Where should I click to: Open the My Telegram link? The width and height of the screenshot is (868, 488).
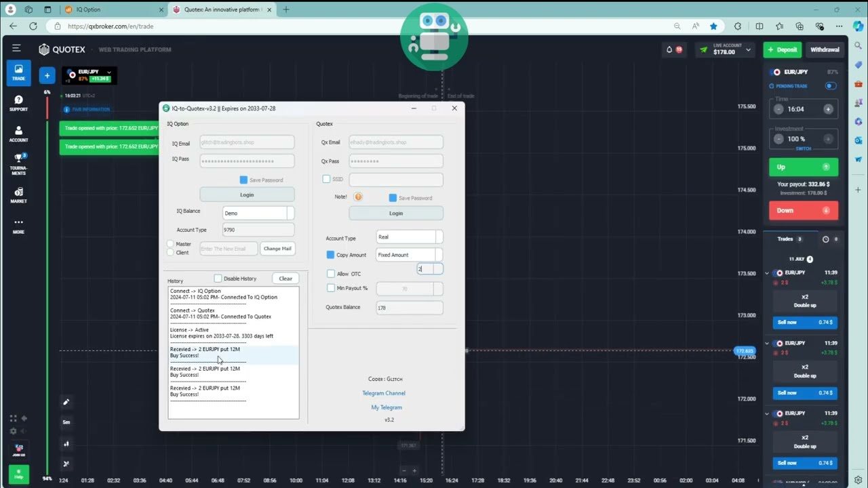[x=387, y=407]
